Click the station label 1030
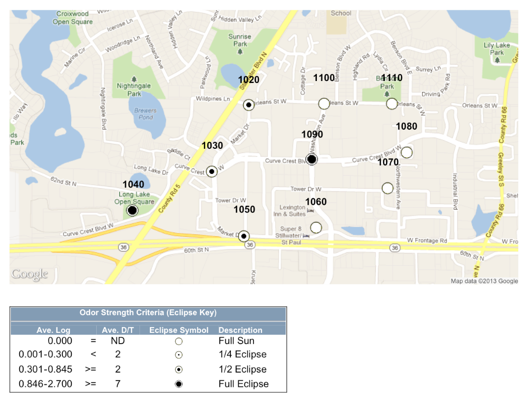 [x=212, y=145]
